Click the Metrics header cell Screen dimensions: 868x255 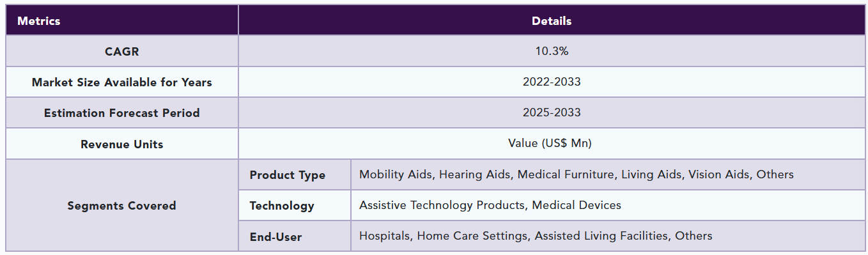[x=122, y=20]
